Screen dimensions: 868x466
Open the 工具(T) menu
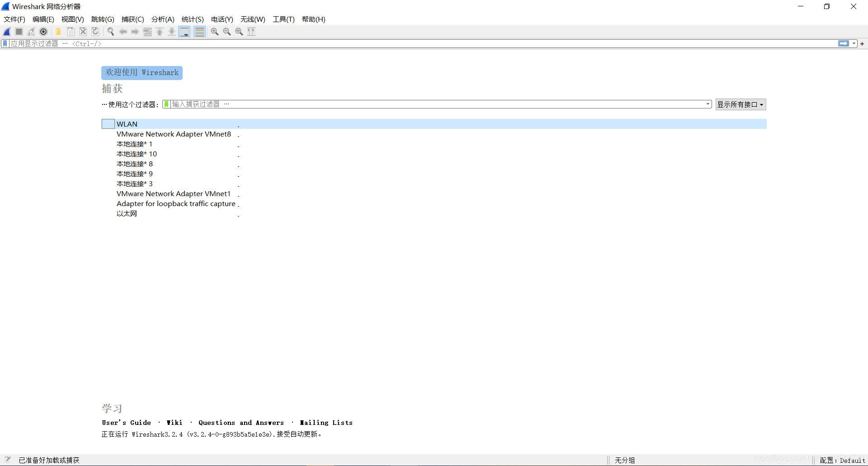[x=283, y=19]
